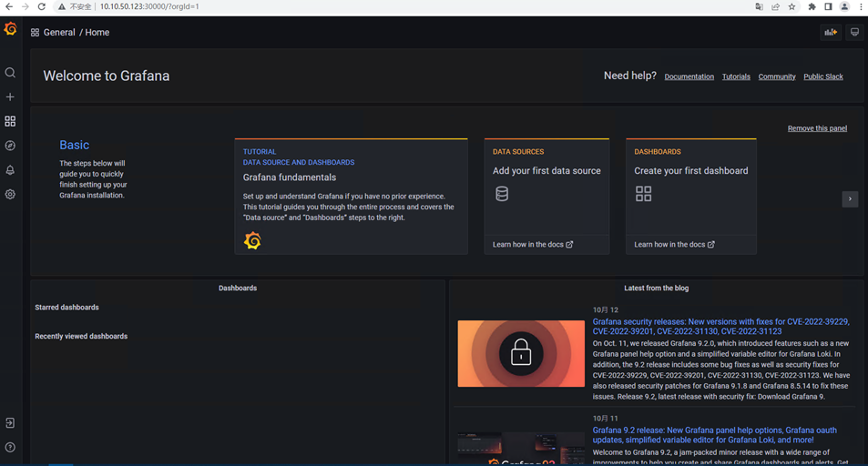
Task: Open Learn how in the docs under Dashboards
Action: point(674,245)
